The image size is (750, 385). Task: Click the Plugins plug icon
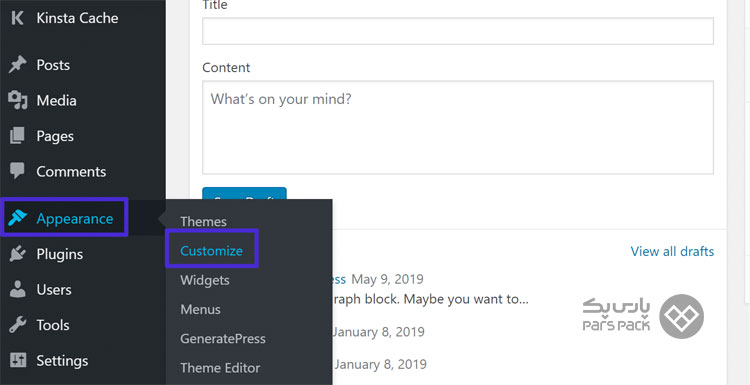(x=18, y=254)
